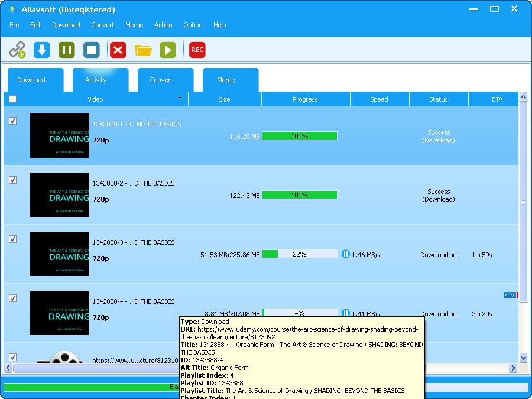The width and height of the screenshot is (532, 399).
Task: Click the 100% progress bar of 1342888-1
Action: (x=300, y=136)
